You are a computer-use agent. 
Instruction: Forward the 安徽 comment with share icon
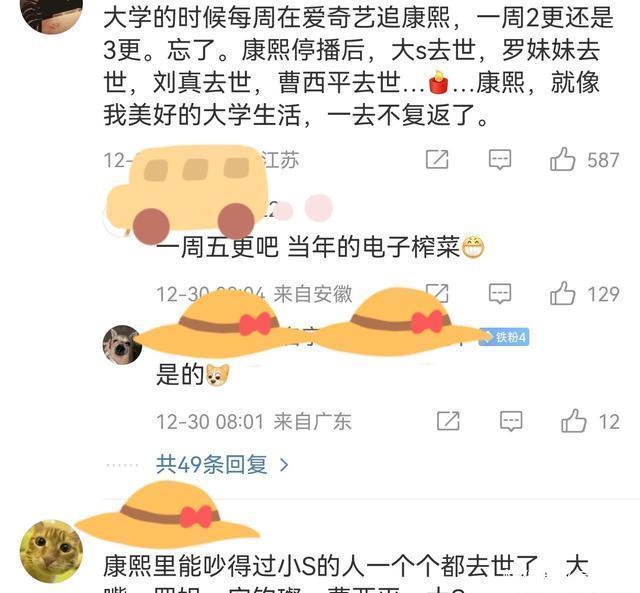pos(437,292)
